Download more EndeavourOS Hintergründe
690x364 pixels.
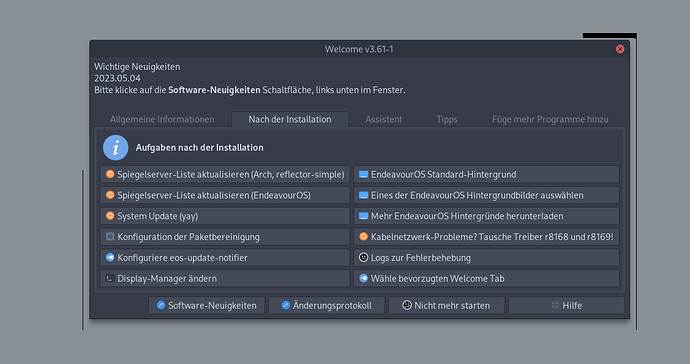pyautogui.click(x=486, y=216)
